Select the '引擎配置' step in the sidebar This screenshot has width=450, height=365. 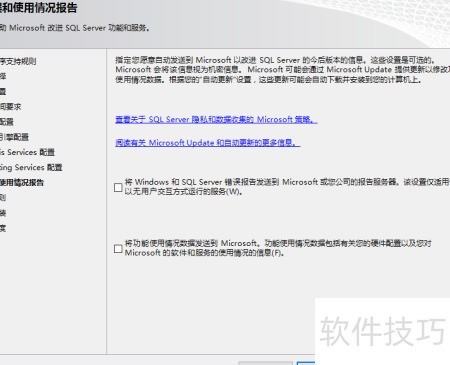pyautogui.click(x=14, y=137)
